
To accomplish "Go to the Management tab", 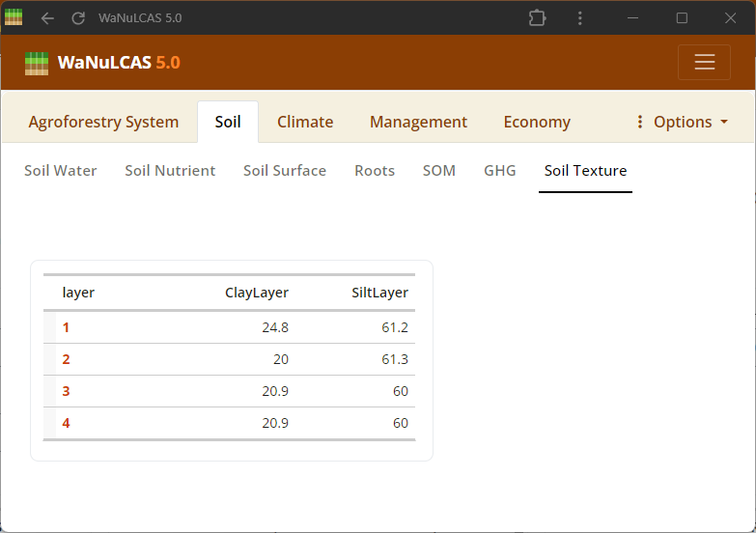I will click(x=418, y=122).
